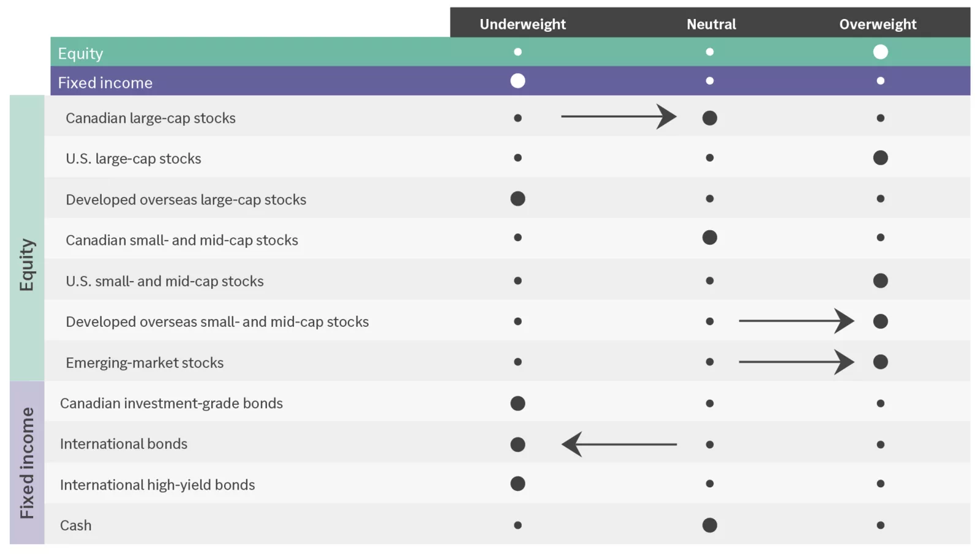Click the large white Overweight dot for Equity
The image size is (980, 554).
click(880, 52)
